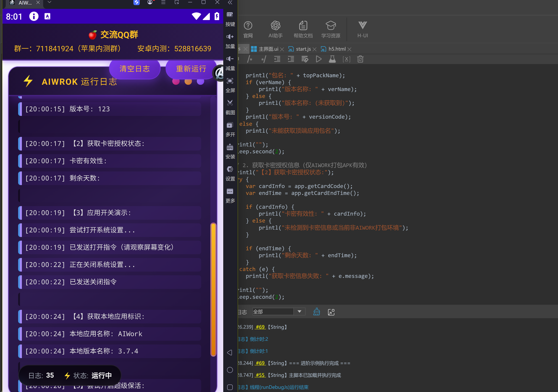Image resolution: width=558 pixels, height=392 pixels.
Task: Click the clipboard trash icon in editor toolbar
Action: pyautogui.click(x=360, y=59)
